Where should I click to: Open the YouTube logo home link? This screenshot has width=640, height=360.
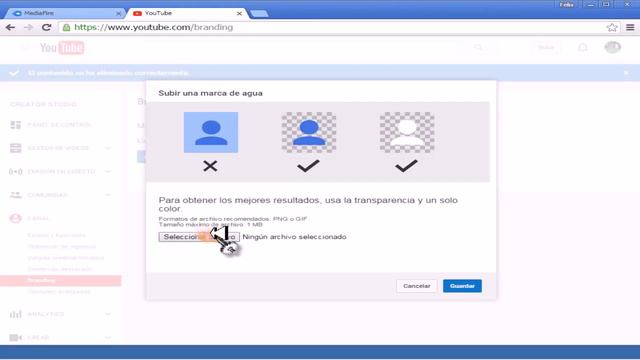[x=62, y=48]
